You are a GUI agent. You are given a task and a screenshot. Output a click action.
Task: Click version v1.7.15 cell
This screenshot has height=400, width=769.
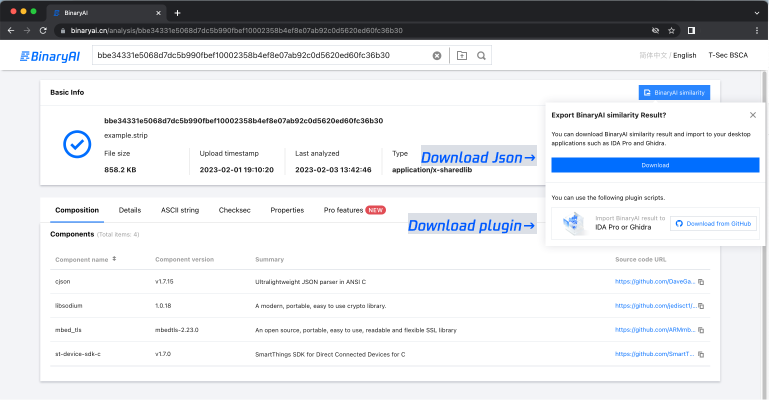[164, 281]
